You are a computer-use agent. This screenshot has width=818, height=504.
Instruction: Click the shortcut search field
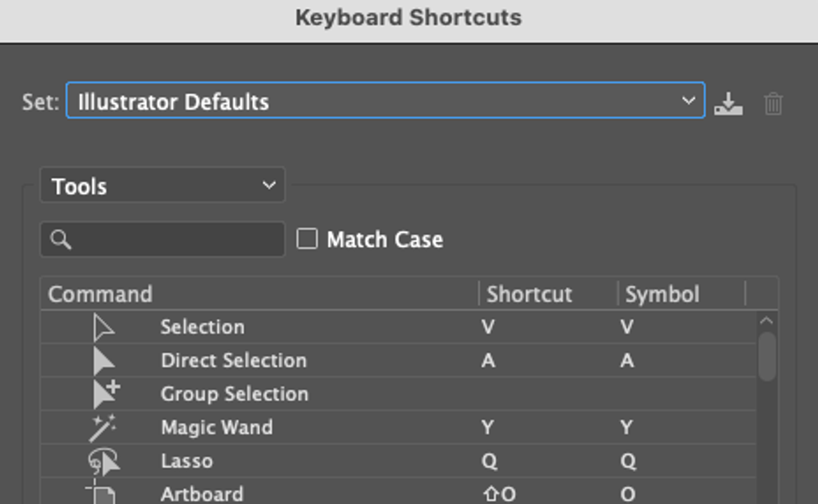[163, 239]
